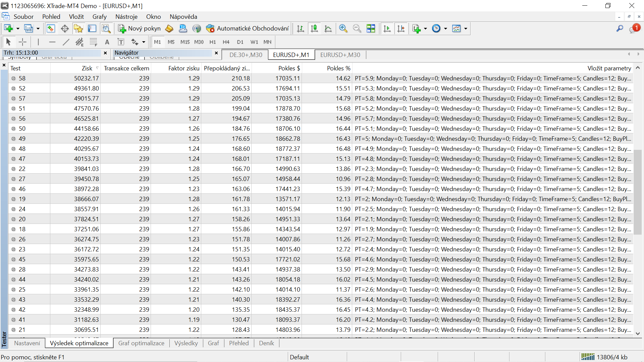Screen dimensions: 644x362
Task: Click the crosshair cursor tool
Action: pyautogui.click(x=22, y=42)
